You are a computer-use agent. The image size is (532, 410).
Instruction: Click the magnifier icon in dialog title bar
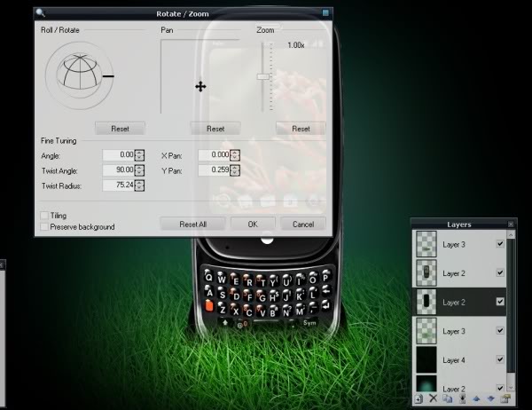(x=41, y=13)
